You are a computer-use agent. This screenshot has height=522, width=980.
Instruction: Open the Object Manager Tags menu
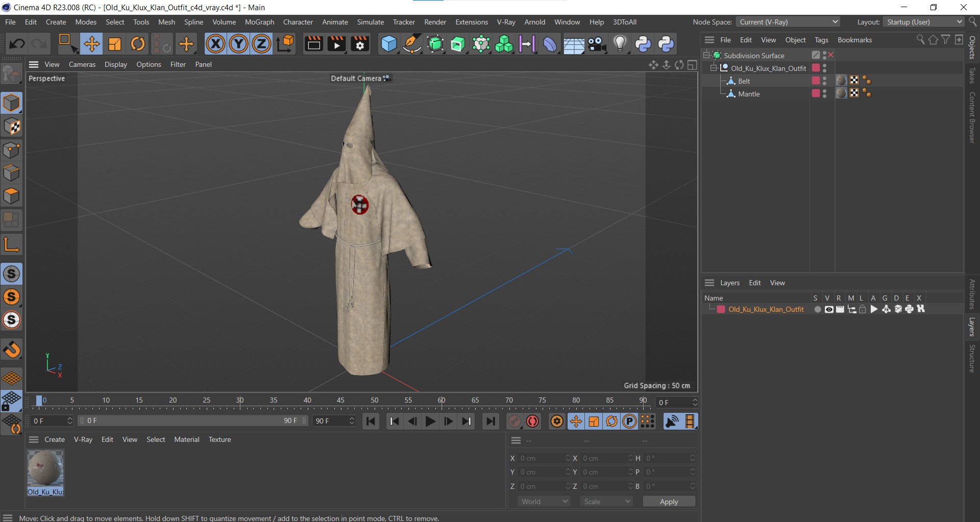pos(821,40)
